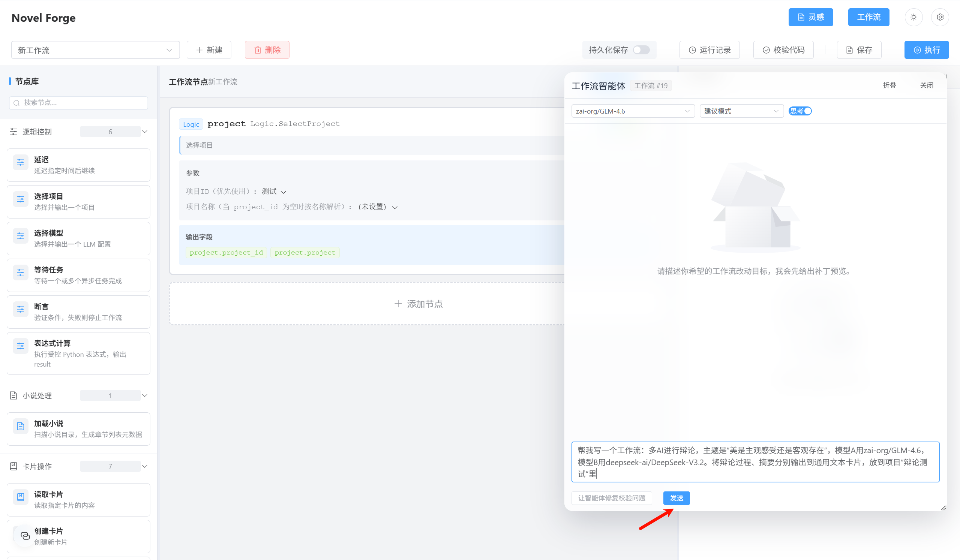
Task: Toggle the 持久化保存 switch
Action: pos(641,50)
